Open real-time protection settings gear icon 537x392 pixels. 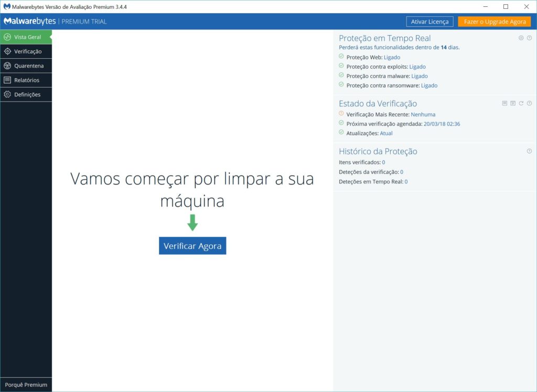(x=521, y=38)
